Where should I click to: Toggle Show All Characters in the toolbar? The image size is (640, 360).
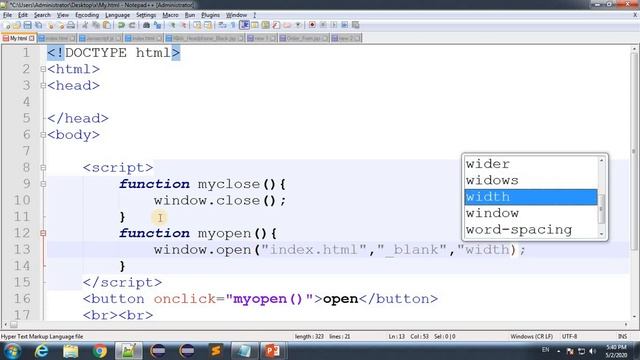pos(233,25)
